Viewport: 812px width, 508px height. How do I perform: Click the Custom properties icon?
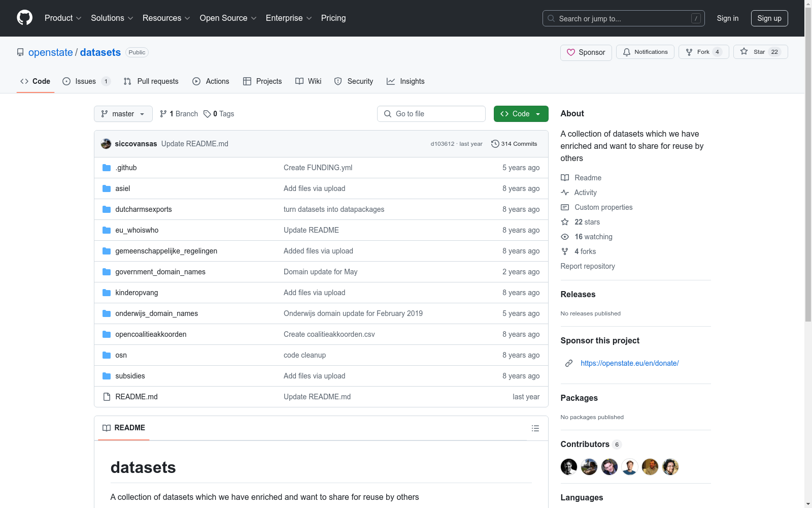coord(565,207)
